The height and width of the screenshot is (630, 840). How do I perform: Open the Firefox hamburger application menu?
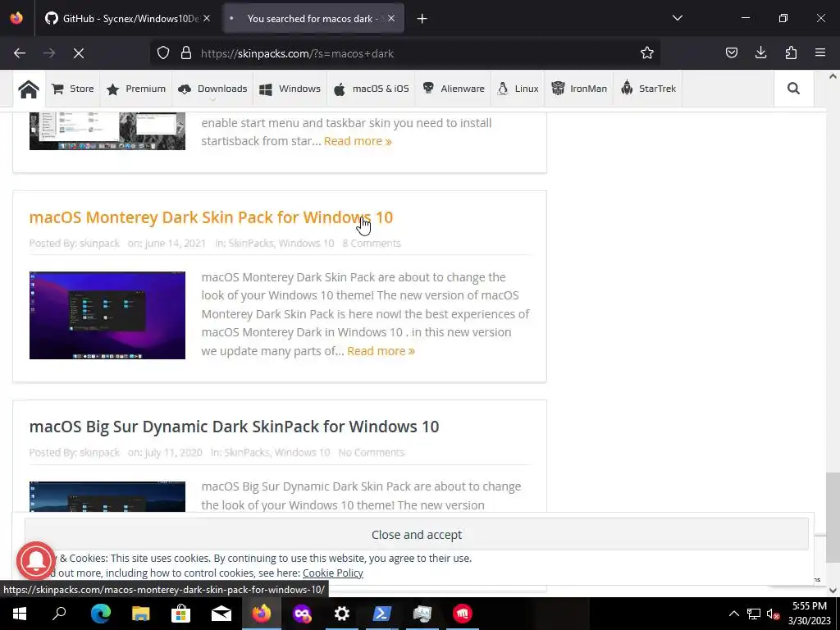820,53
